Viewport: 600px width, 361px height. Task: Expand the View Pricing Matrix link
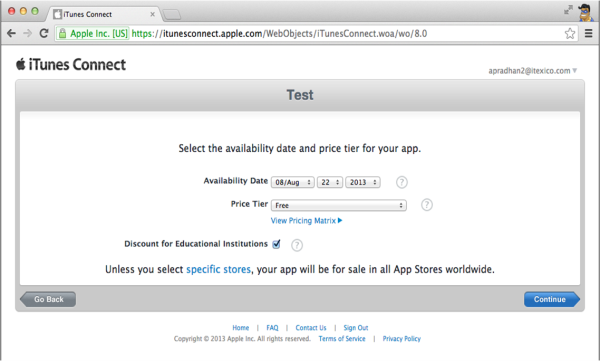pos(306,221)
